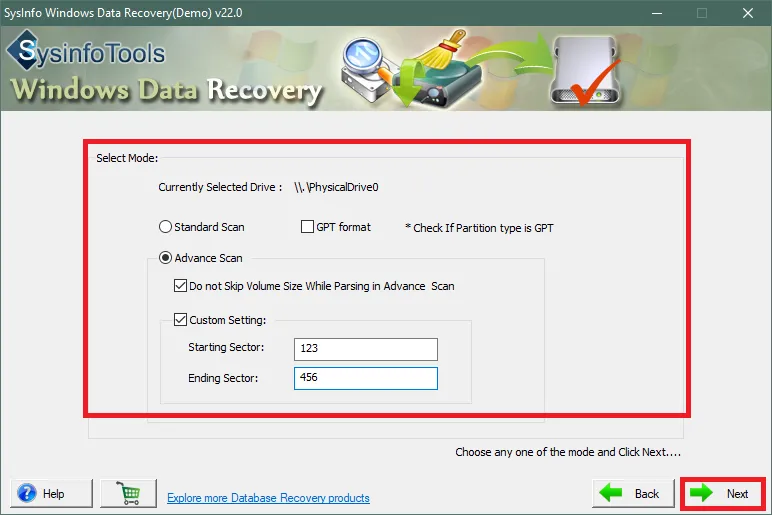Click the SysinfoTools logo
The height and width of the screenshot is (515, 772).
[x=86, y=52]
